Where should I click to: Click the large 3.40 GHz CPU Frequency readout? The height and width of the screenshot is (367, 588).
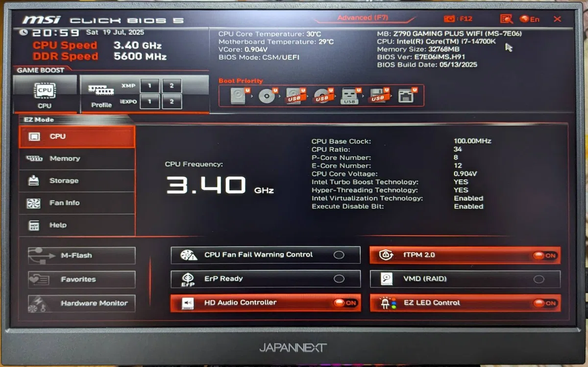point(220,185)
